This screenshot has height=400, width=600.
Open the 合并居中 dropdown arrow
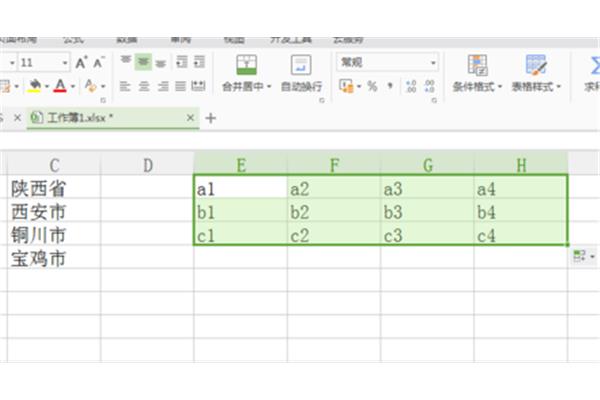pos(269,87)
